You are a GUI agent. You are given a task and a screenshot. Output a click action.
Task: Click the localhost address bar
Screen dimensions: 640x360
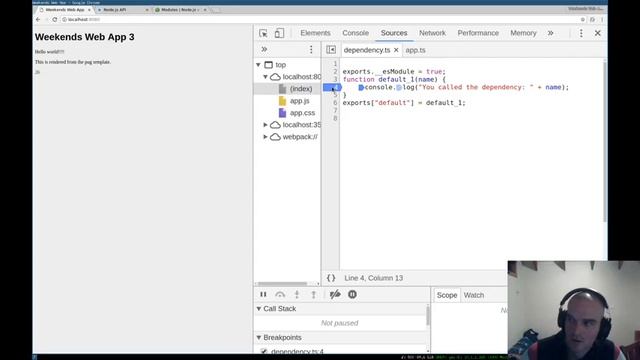click(x=320, y=20)
